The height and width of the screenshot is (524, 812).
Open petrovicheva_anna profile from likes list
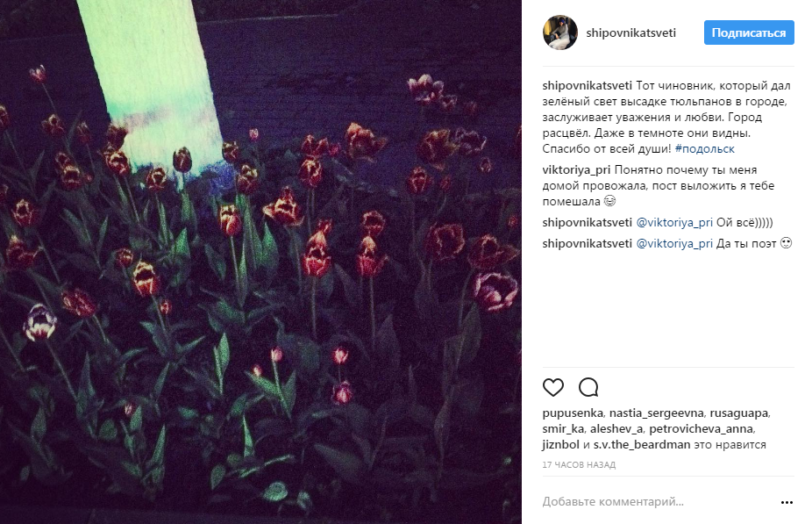(x=702, y=428)
